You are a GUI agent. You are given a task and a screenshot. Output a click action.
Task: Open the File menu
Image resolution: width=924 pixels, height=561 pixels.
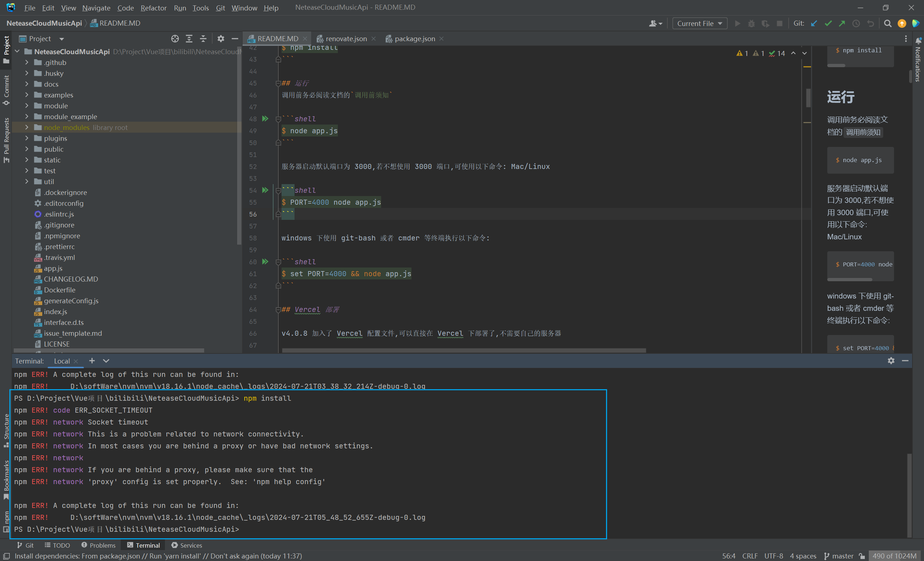pyautogui.click(x=30, y=8)
